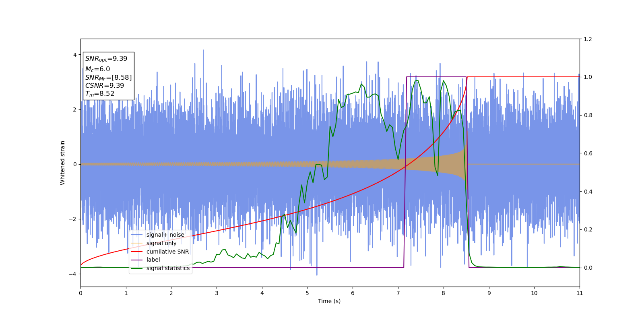Click the SNRMF=[8.58] annotation text
644x322 pixels.
pos(108,77)
